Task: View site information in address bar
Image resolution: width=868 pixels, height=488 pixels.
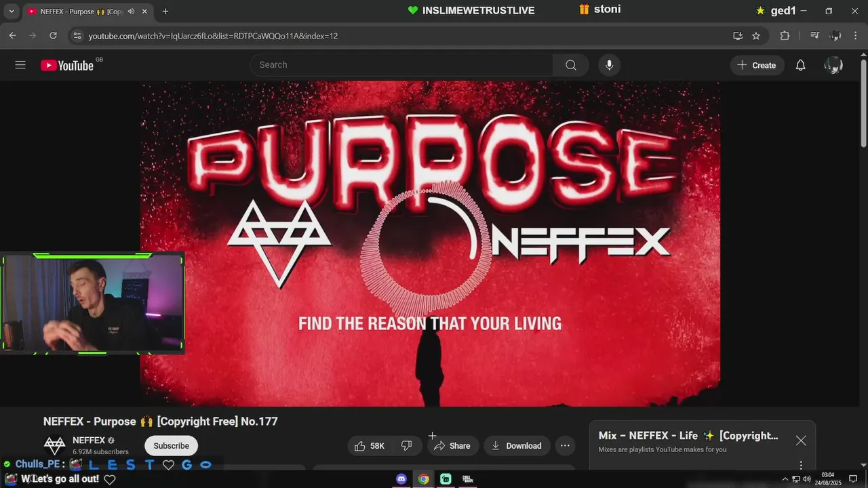Action: tap(77, 36)
